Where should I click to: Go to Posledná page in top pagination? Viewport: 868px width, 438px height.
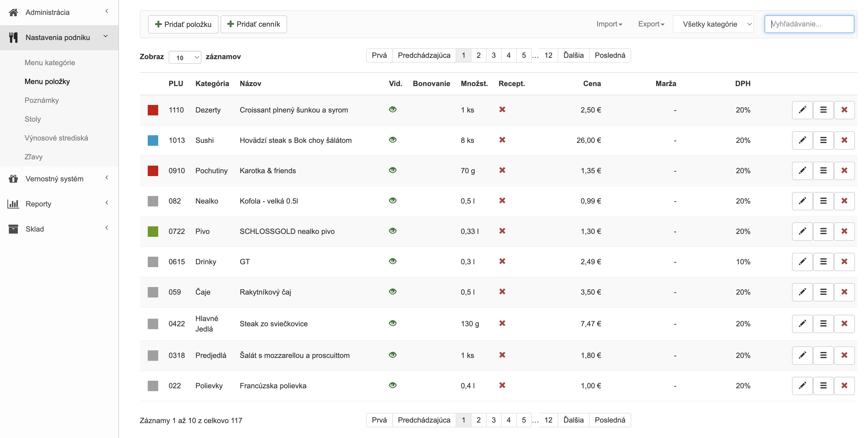(609, 55)
